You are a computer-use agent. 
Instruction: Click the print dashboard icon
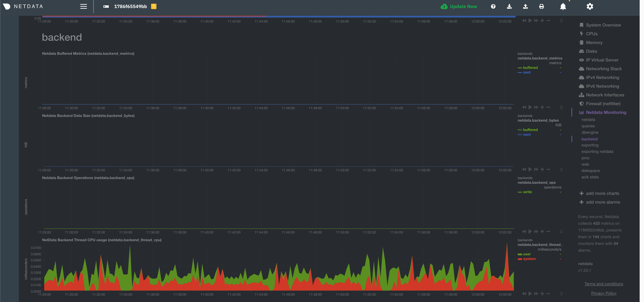coord(541,7)
